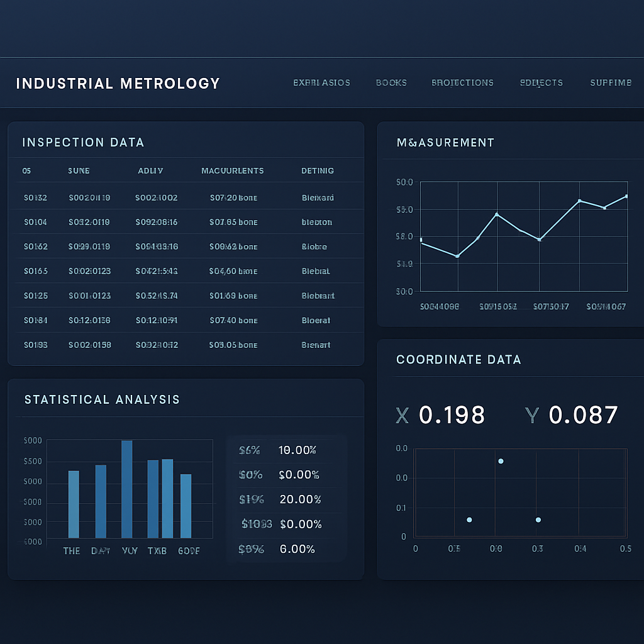Viewport: 644px width, 644px height.
Task: Click the INSPECTION DATA panel heading
Action: tap(83, 142)
